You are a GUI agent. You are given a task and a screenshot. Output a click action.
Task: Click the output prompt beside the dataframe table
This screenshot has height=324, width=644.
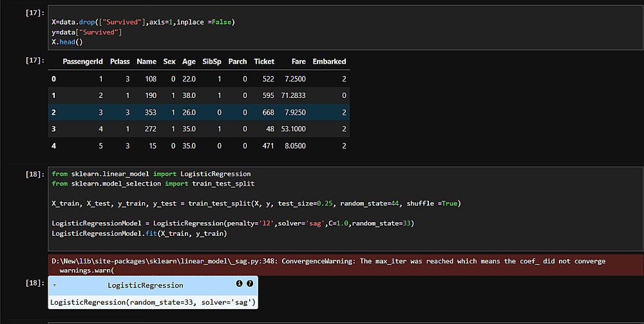[x=32, y=60]
